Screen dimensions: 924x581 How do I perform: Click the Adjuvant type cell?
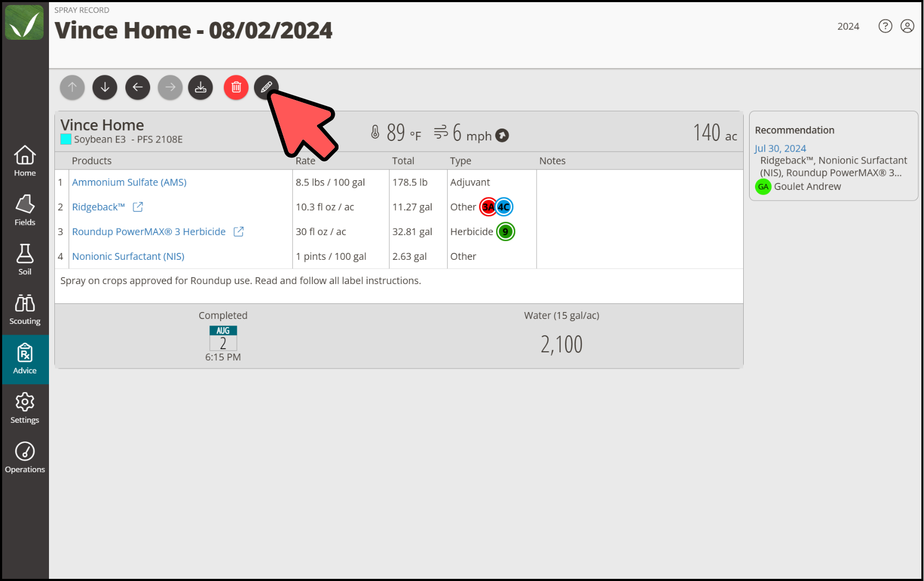tap(470, 182)
